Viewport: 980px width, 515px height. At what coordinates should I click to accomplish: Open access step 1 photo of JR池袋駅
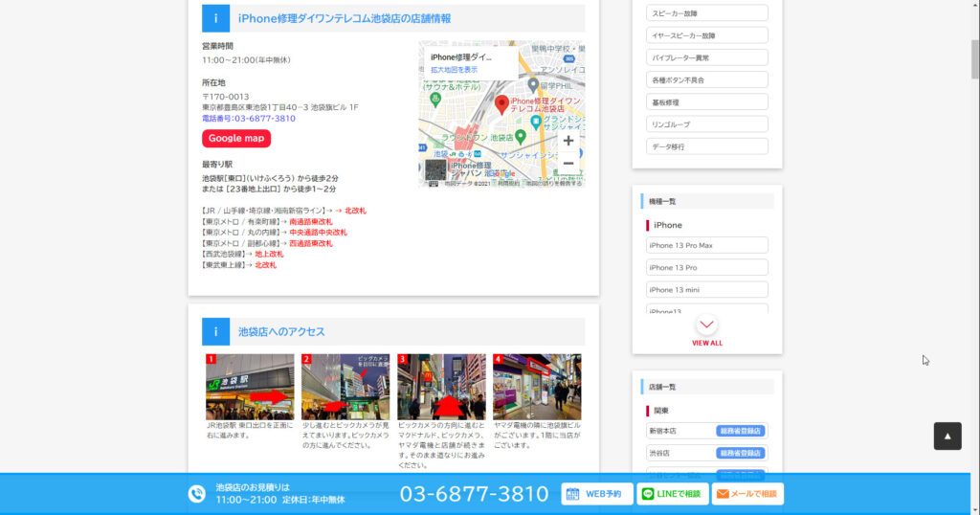(x=250, y=387)
